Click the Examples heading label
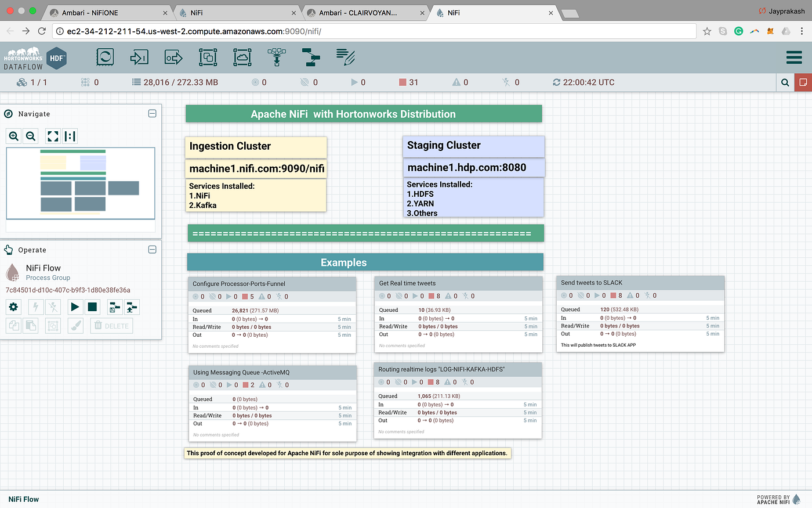The width and height of the screenshot is (812, 508). pyautogui.click(x=365, y=262)
